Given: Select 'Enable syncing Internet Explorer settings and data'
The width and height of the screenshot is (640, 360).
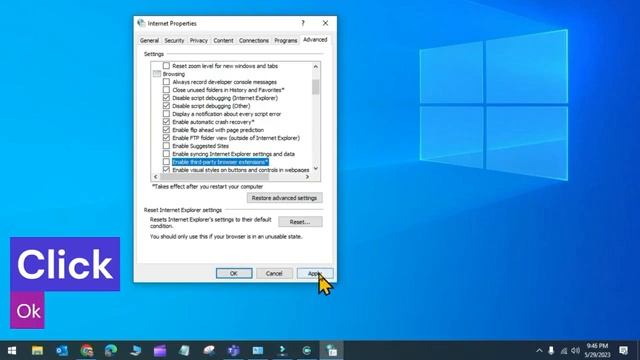Looking at the screenshot, I should (x=233, y=154).
